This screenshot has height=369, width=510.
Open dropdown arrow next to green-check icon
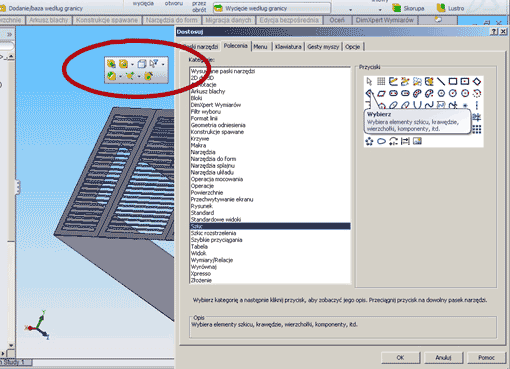120,77
